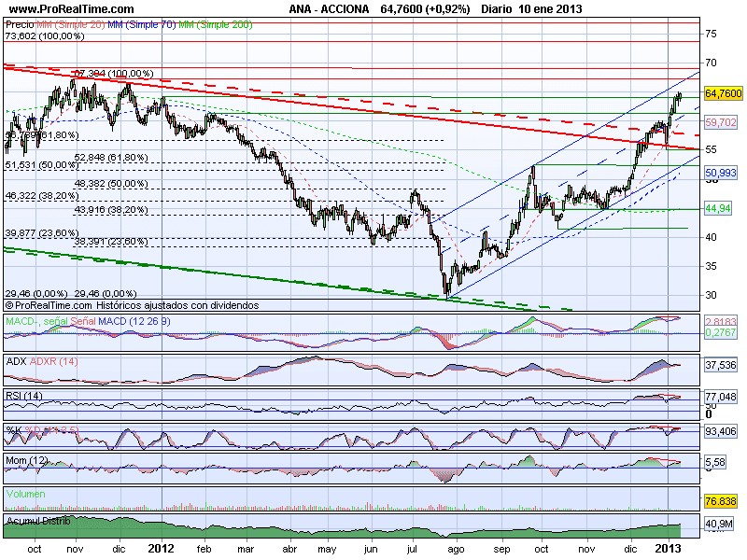The width and height of the screenshot is (747, 560).
Task: Select the 55,789 (61,80%) retracement label
Action: click(x=42, y=135)
